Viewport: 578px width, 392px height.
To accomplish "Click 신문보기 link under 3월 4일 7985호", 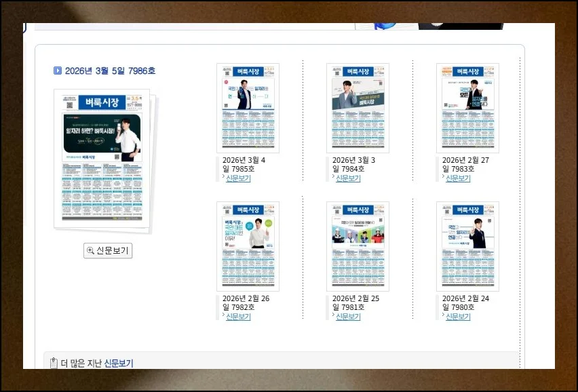I will tap(238, 178).
